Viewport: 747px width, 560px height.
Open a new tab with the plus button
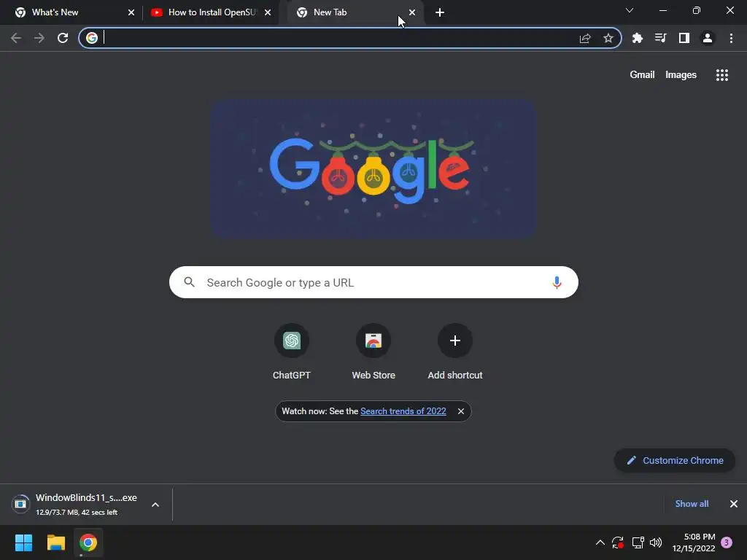(x=440, y=12)
